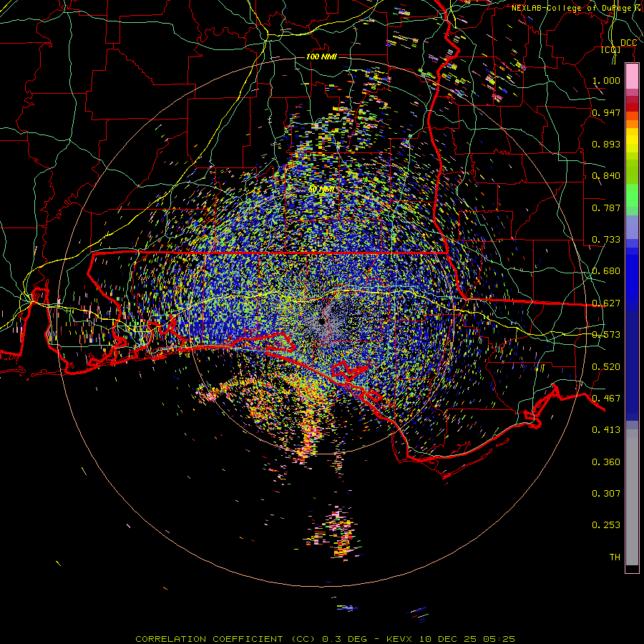Click the black radar site dot at center
644x644 pixels.
pos(321,321)
